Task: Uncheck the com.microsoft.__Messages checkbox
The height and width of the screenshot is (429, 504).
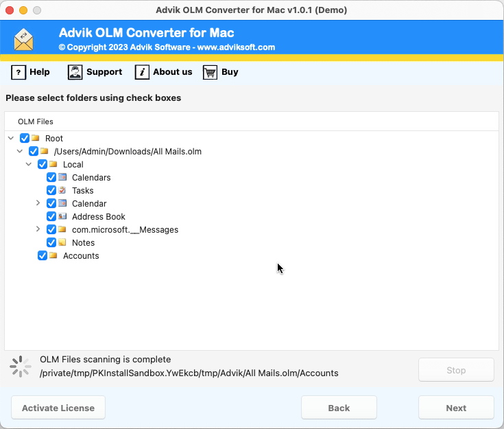Action: (51, 229)
